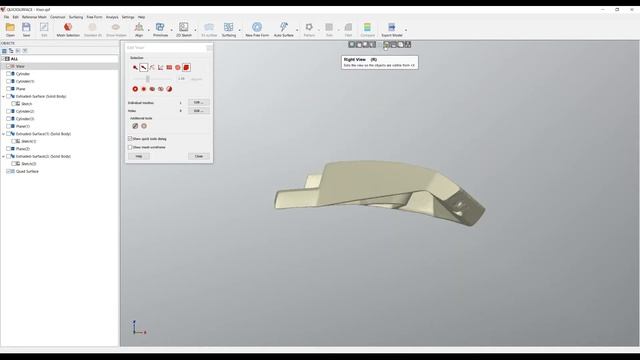Toggle visibility checkbox for Extruded-Surface (Solid Body)
The width and height of the screenshot is (640, 360).
click(8, 96)
